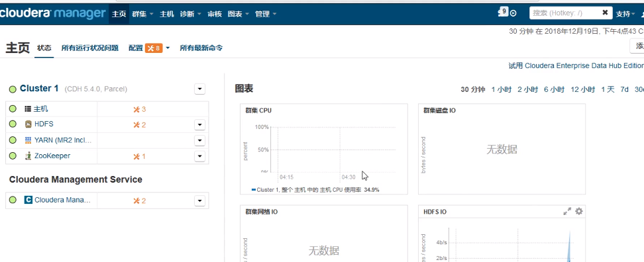Open the 群集网络 IO chart title
The width and height of the screenshot is (644, 262).
point(261,212)
